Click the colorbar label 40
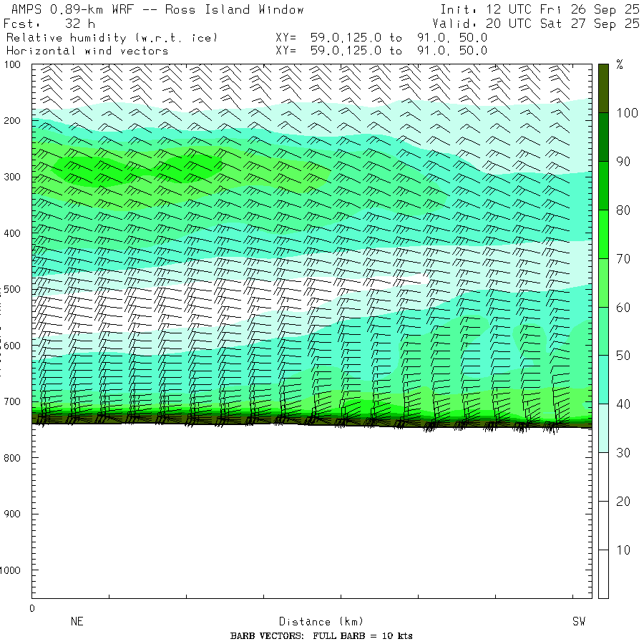644x644 pixels. coord(623,404)
